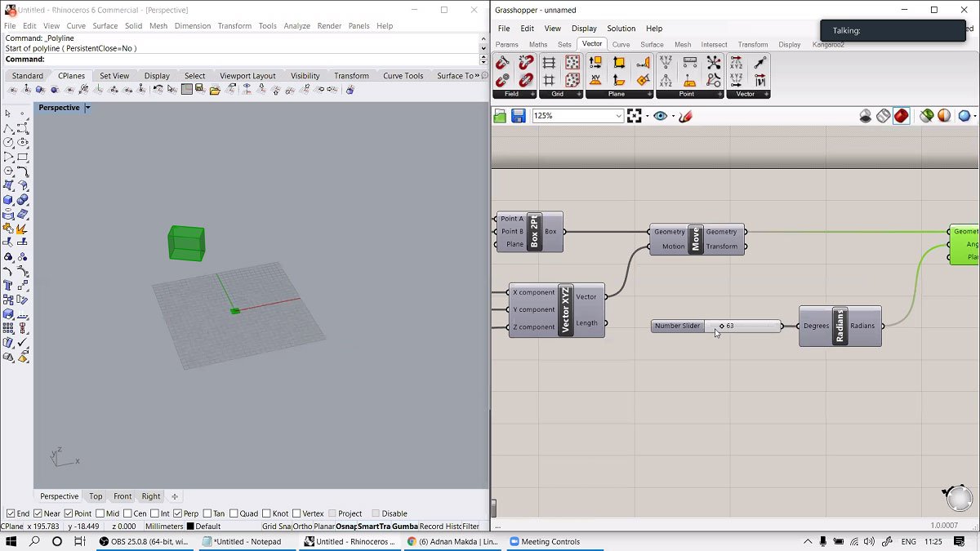This screenshot has height=551, width=980.
Task: Open file using green folder icon
Action: [x=500, y=116]
